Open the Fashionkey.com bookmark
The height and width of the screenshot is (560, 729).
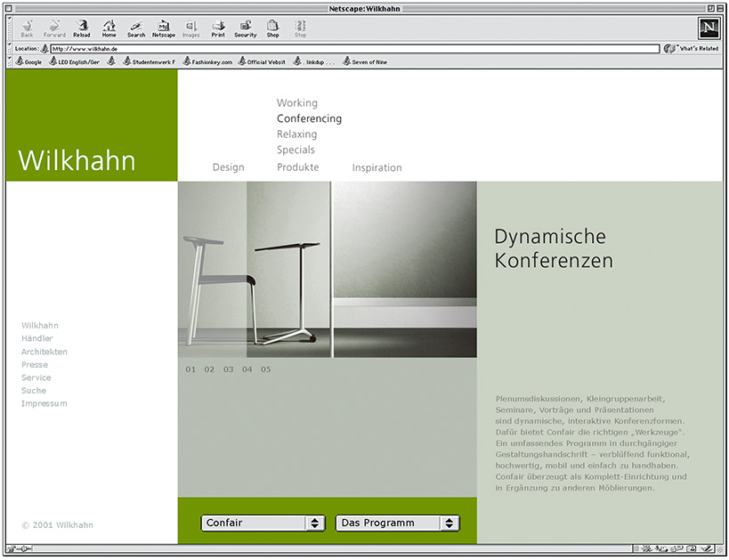[207, 61]
